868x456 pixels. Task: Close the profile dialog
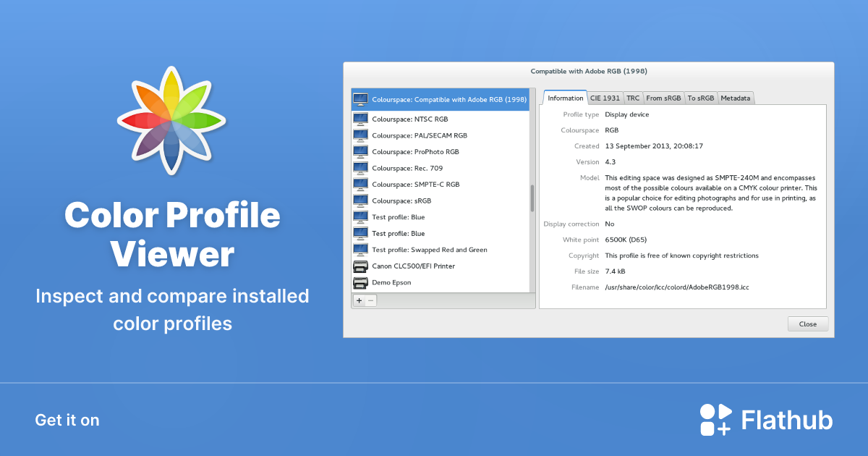[808, 324]
